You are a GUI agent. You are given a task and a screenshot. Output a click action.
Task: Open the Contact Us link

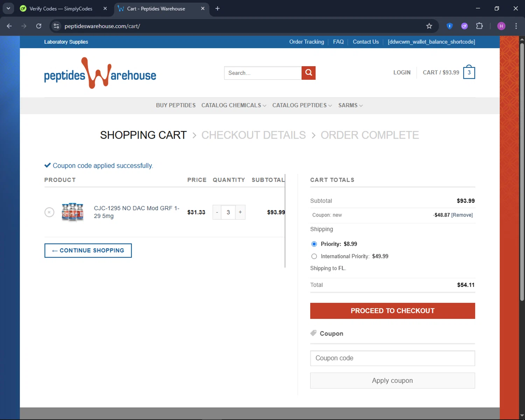(366, 42)
